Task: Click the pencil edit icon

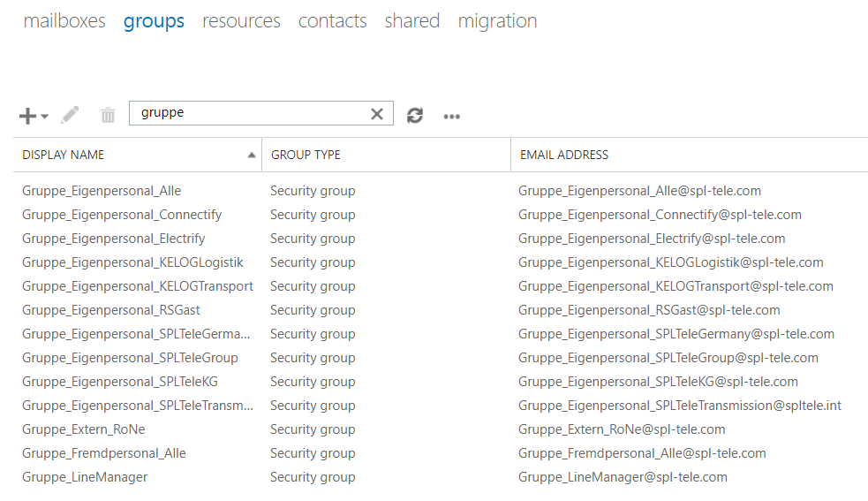Action: 71,115
